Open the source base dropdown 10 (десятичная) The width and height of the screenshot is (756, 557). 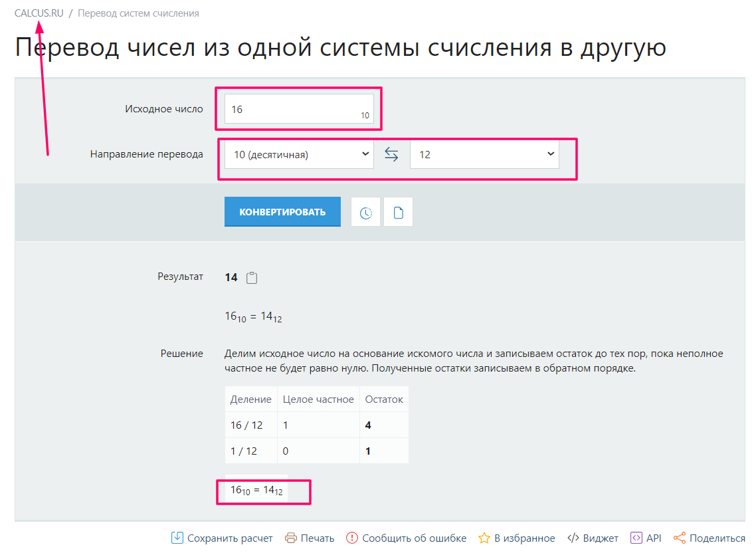pyautogui.click(x=299, y=154)
